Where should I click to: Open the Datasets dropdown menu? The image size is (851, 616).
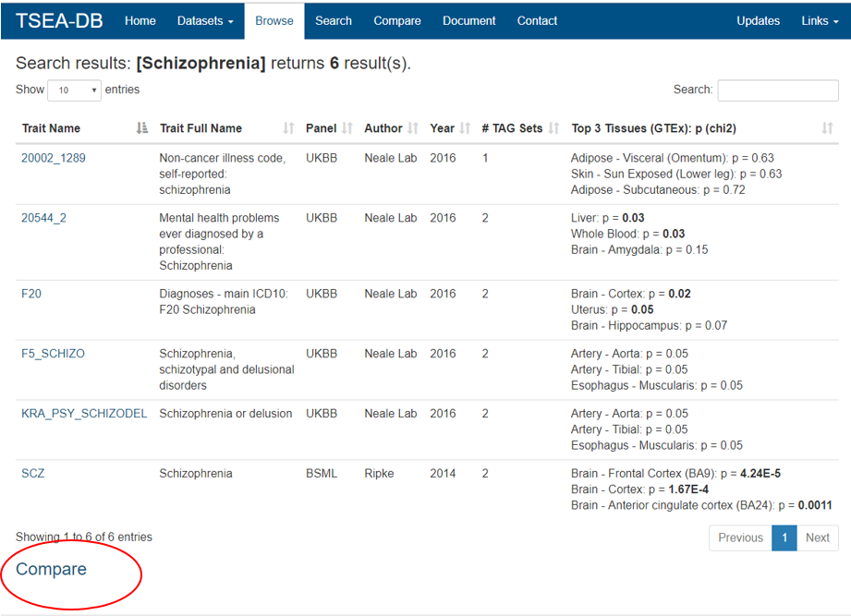point(205,20)
